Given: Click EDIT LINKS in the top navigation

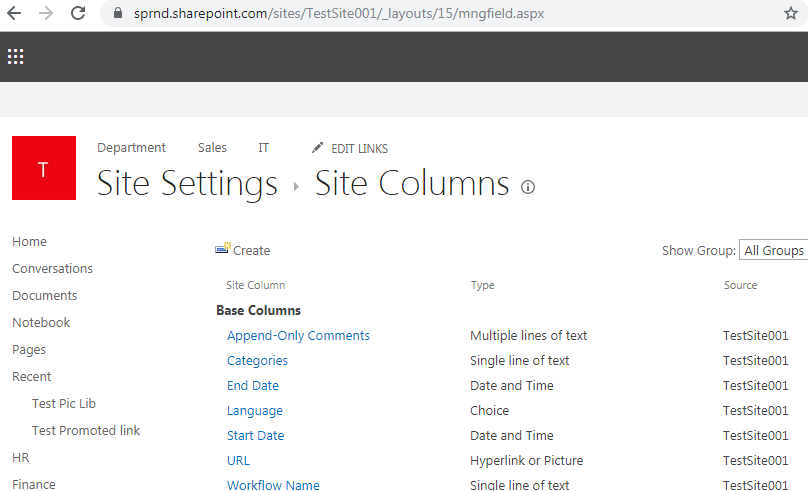Looking at the screenshot, I should pyautogui.click(x=359, y=148).
